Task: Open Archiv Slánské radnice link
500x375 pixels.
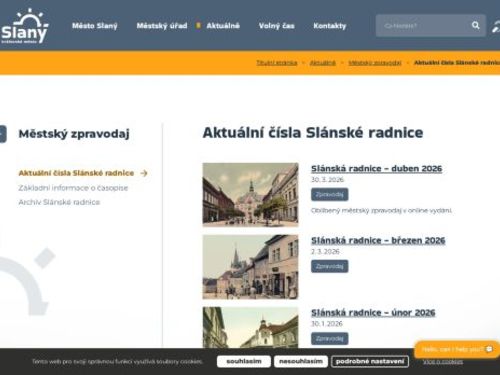Action: (x=59, y=202)
